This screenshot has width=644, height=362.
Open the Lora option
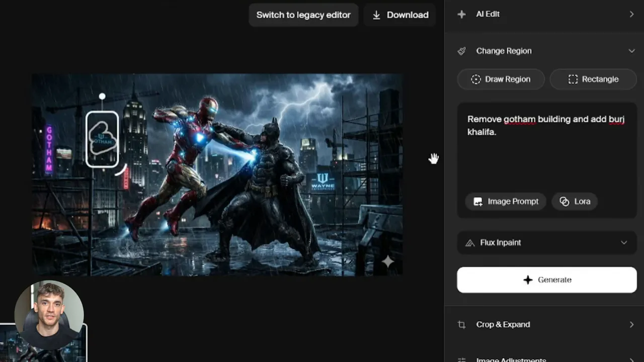575,202
